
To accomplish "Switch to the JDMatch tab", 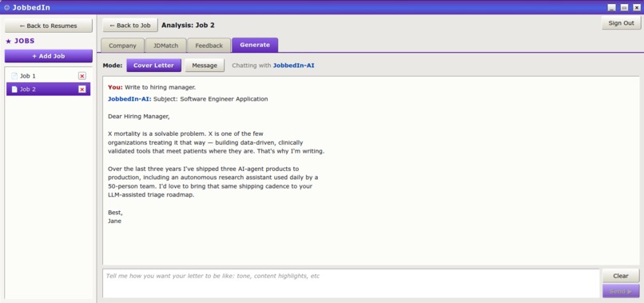I will (x=166, y=46).
